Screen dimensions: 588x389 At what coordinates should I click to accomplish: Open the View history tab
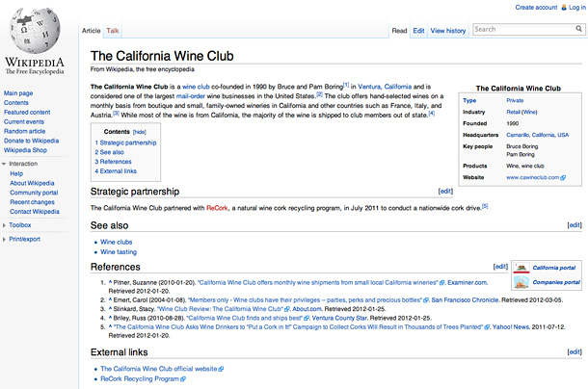coord(448,31)
